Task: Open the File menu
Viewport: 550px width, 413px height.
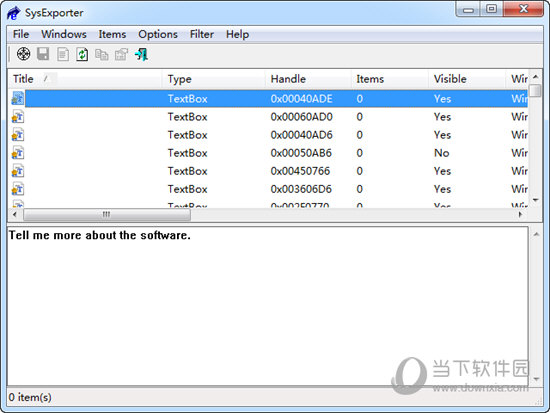Action: click(x=21, y=34)
